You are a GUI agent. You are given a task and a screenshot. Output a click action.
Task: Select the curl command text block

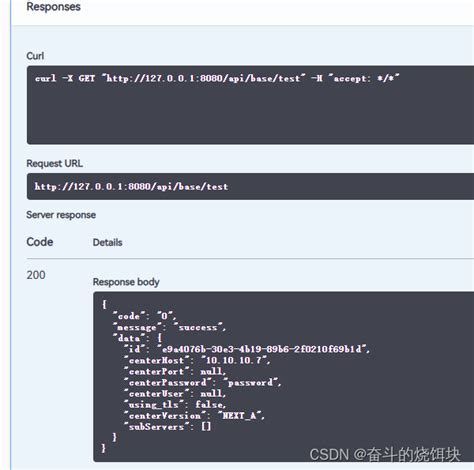point(250,105)
